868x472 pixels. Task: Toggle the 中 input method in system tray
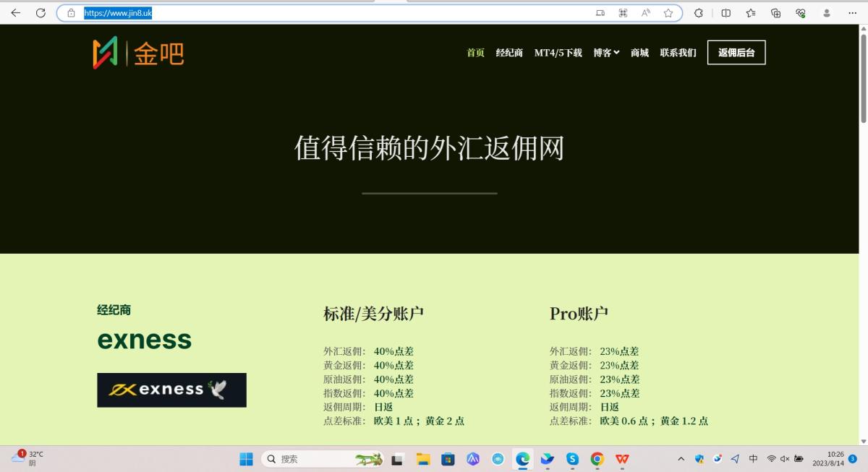click(753, 459)
